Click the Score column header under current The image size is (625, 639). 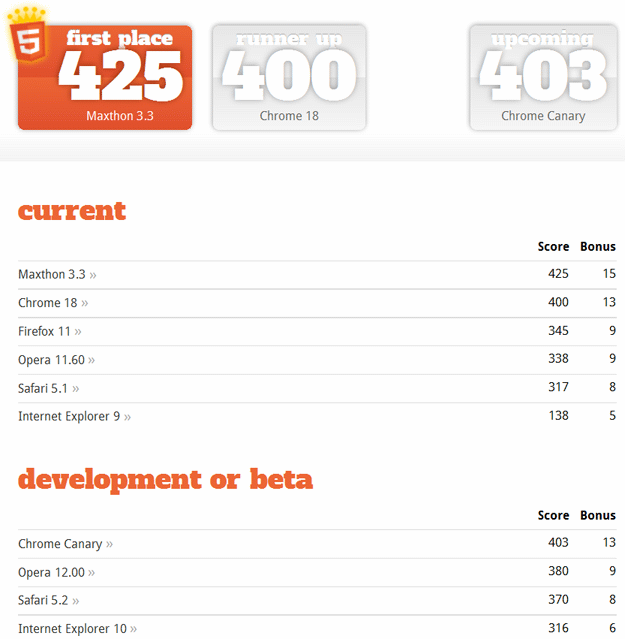tap(553, 246)
